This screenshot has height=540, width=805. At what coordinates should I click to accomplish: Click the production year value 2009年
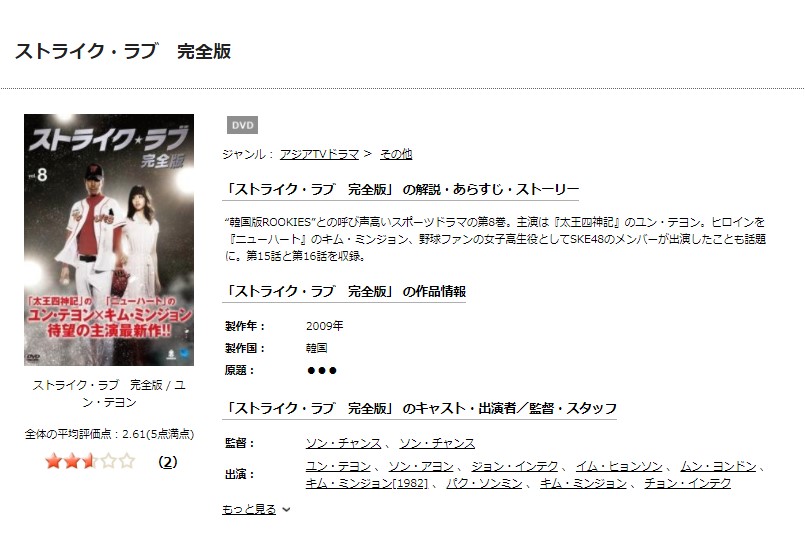pos(324,326)
